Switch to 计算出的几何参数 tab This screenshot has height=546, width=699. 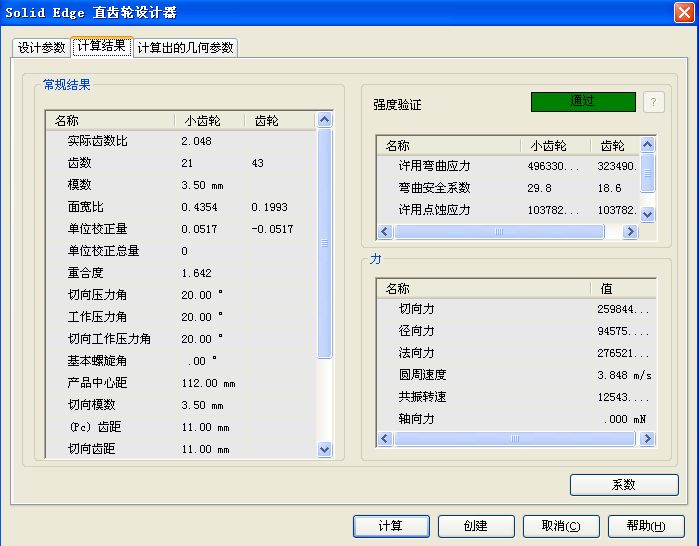click(185, 48)
